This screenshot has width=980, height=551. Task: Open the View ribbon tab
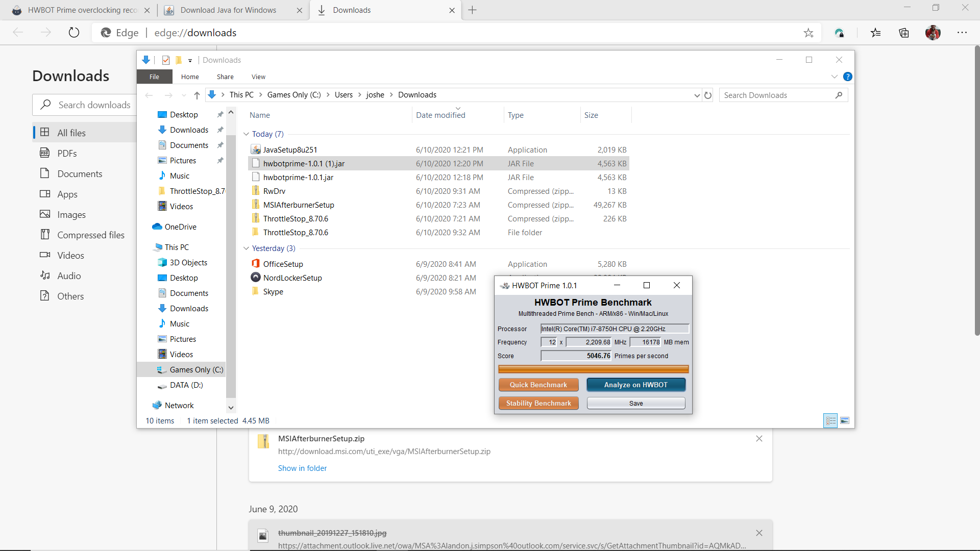click(258, 77)
